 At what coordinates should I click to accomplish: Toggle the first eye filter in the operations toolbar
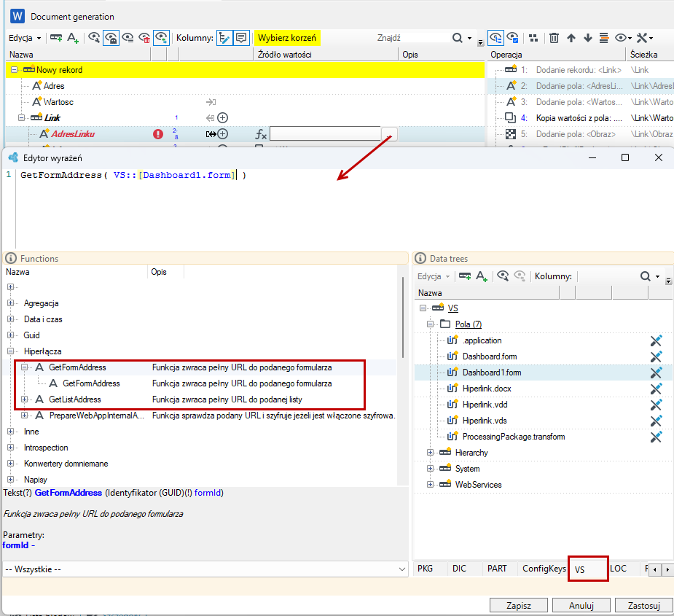click(495, 38)
